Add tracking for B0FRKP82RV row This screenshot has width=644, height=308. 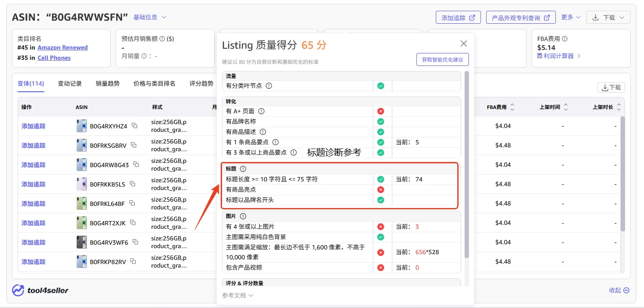point(34,262)
